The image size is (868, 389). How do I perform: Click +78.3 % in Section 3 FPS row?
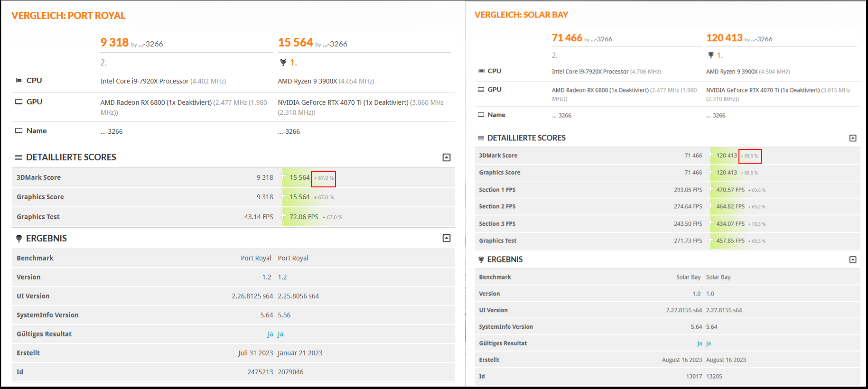(x=757, y=224)
